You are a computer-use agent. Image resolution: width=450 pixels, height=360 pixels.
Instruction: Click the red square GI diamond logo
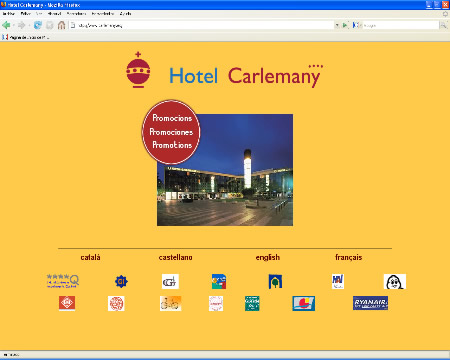67,303
